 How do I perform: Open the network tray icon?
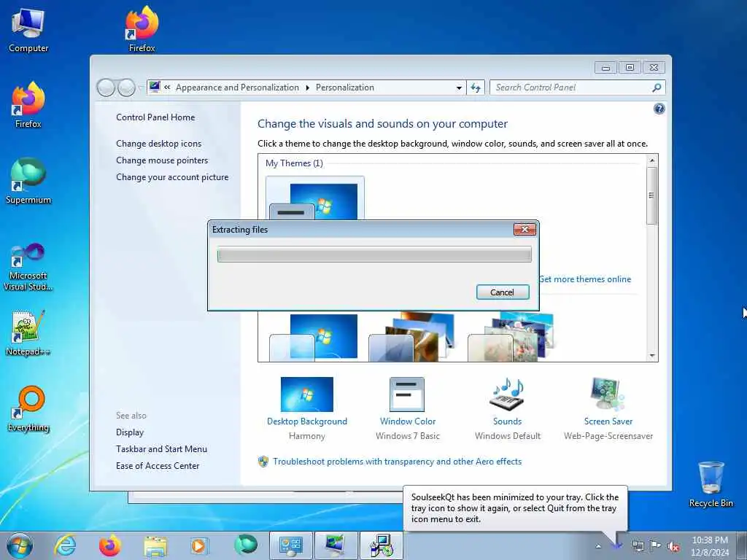point(638,547)
